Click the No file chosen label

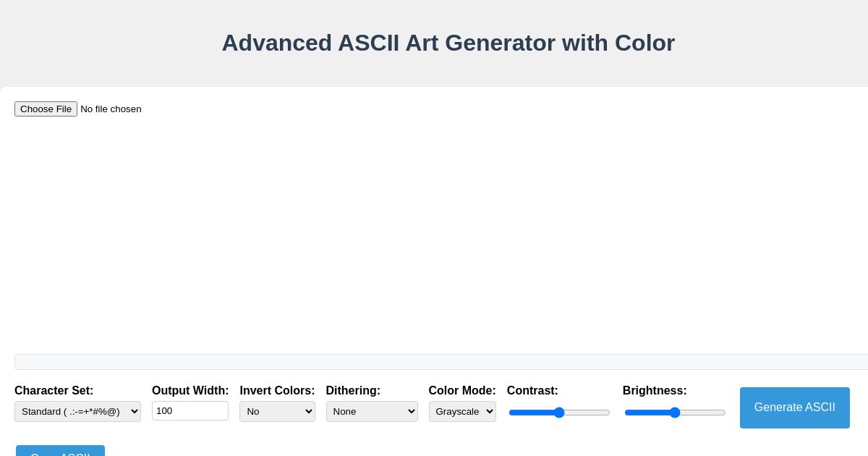(111, 109)
